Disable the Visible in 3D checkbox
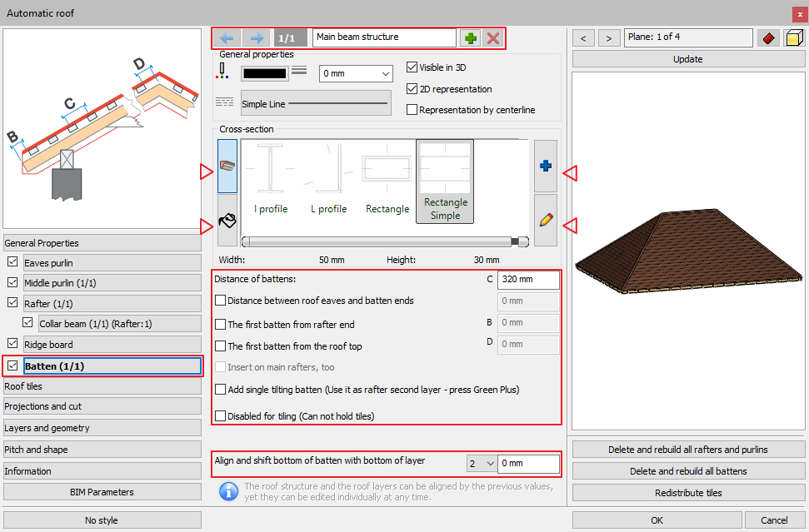Image resolution: width=809 pixels, height=532 pixels. pos(412,67)
